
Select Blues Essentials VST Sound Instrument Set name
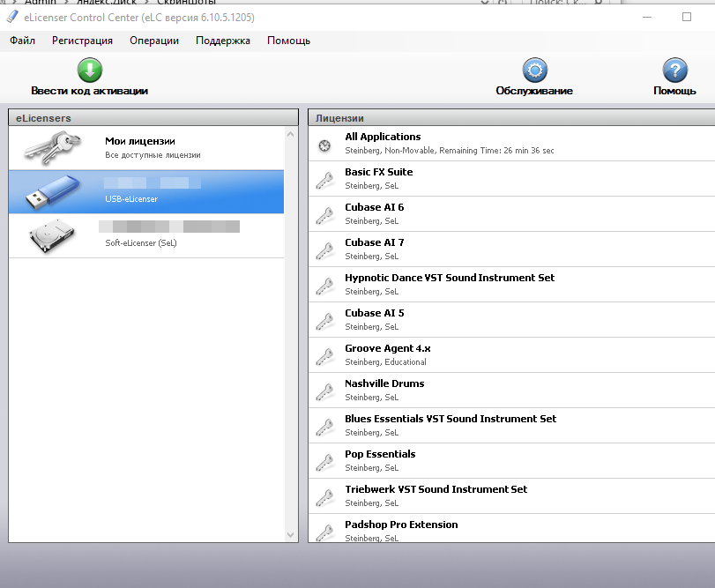pyautogui.click(x=451, y=419)
